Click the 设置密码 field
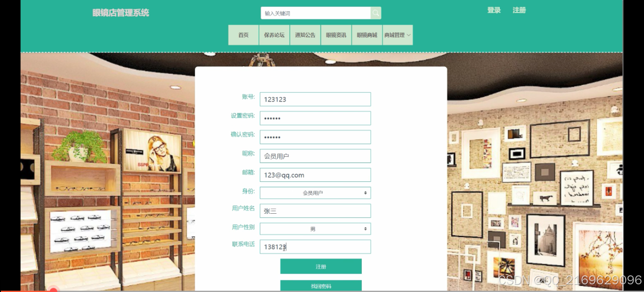The width and height of the screenshot is (644, 292). (x=315, y=118)
